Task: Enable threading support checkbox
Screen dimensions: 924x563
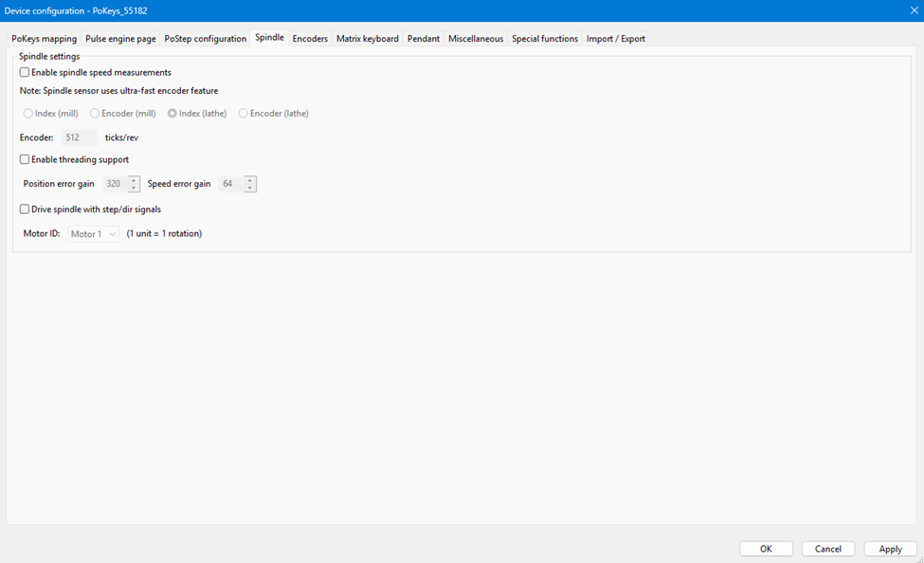Action: (x=25, y=159)
